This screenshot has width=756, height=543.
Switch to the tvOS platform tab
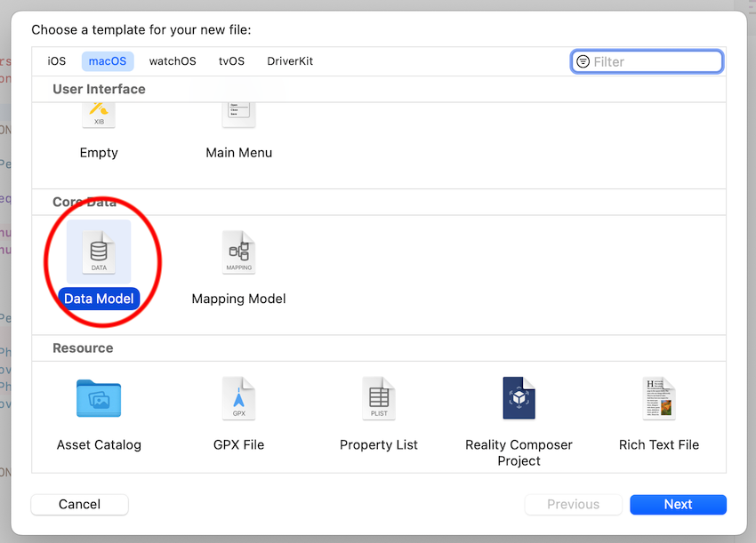tap(231, 61)
